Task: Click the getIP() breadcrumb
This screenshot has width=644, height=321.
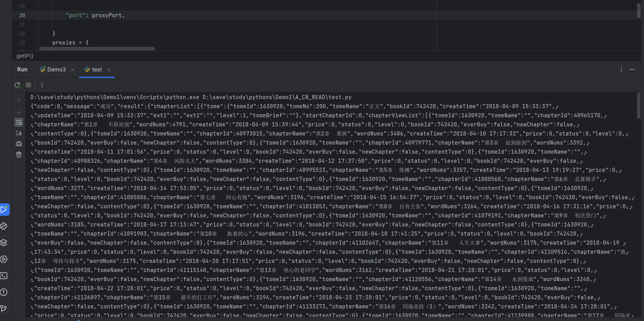Action: [25, 56]
